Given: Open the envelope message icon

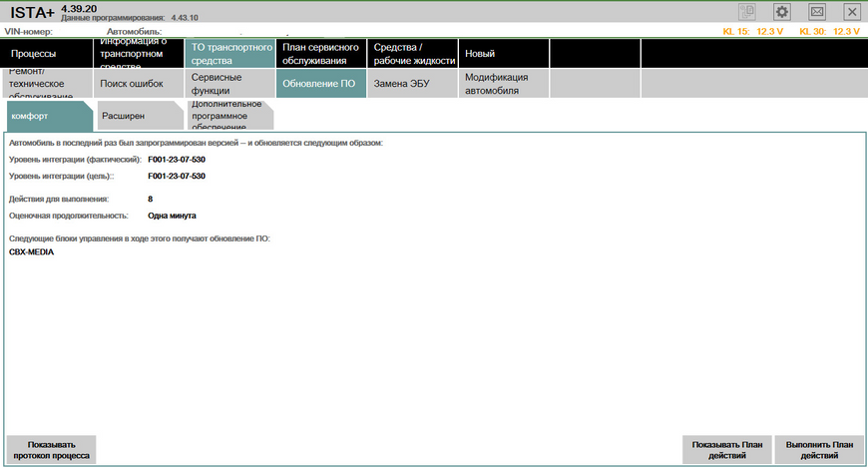Looking at the screenshot, I should tap(817, 12).
